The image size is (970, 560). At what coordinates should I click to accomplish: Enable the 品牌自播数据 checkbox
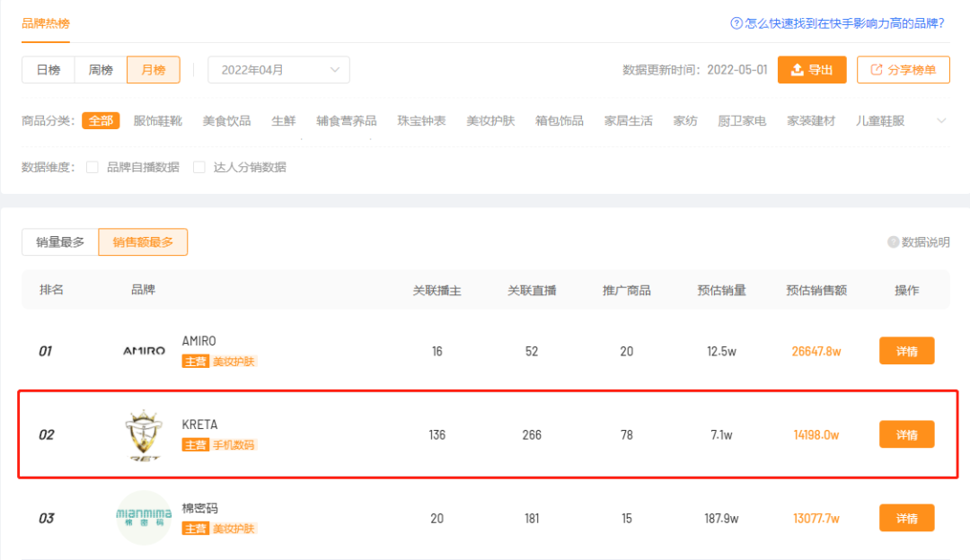pos(93,168)
